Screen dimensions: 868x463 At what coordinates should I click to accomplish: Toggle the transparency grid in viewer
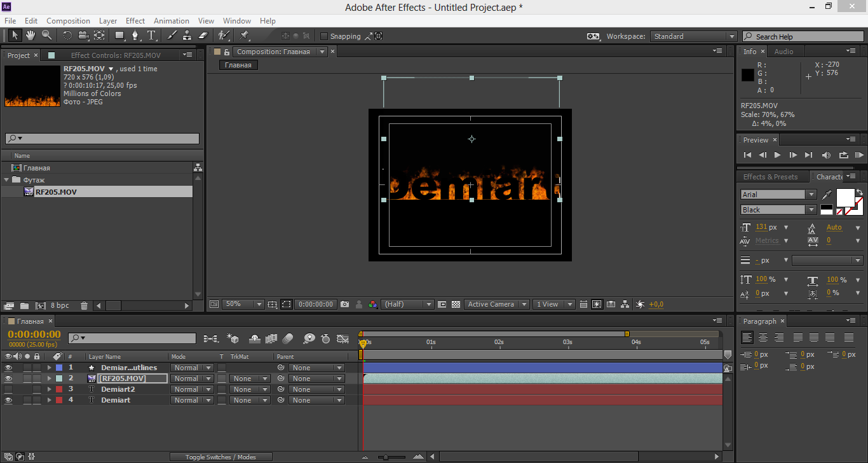456,305
